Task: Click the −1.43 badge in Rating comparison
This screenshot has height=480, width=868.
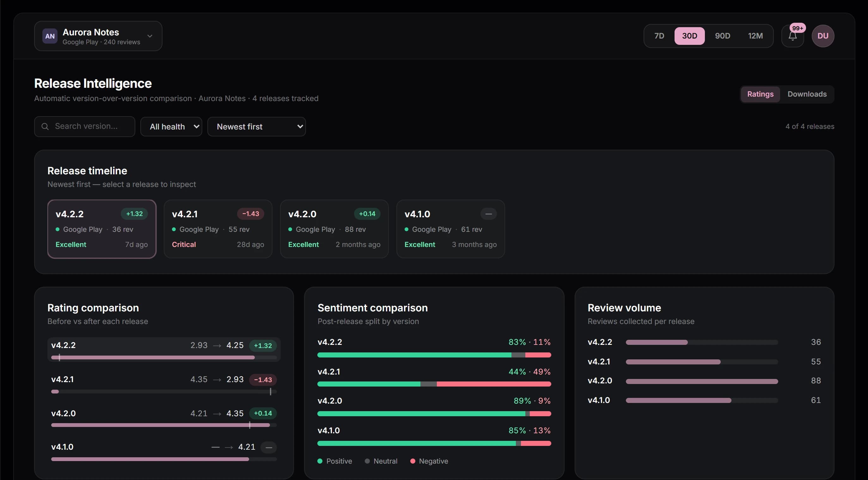Action: [262, 380]
